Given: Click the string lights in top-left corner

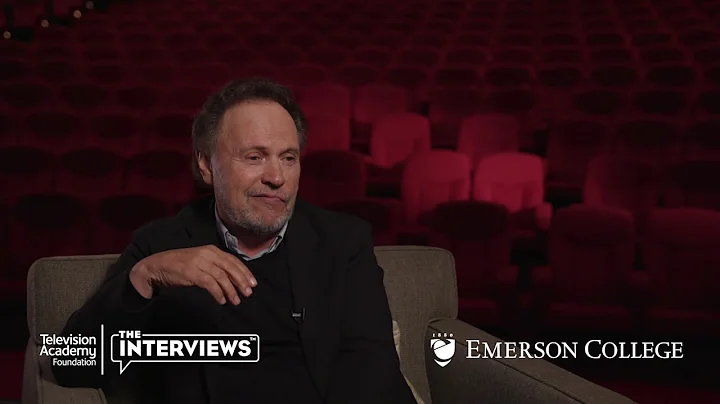Looking at the screenshot, I should (48, 18).
